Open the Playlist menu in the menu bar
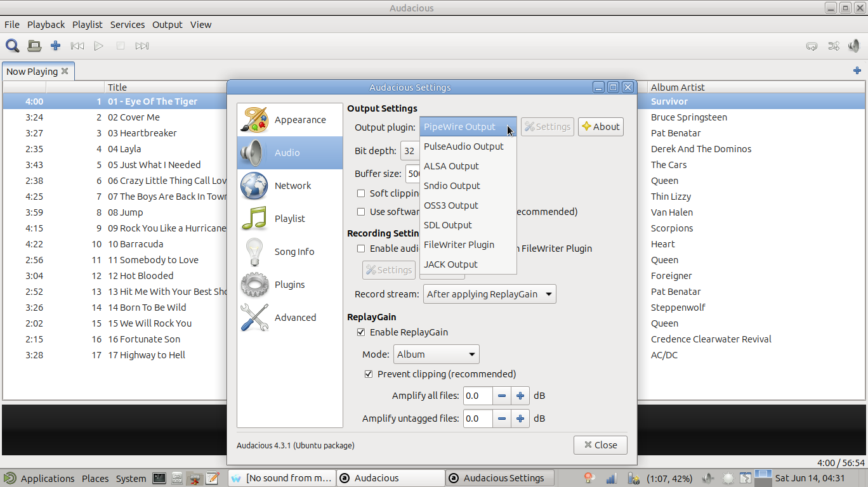This screenshot has width=868, height=487. pos(87,25)
